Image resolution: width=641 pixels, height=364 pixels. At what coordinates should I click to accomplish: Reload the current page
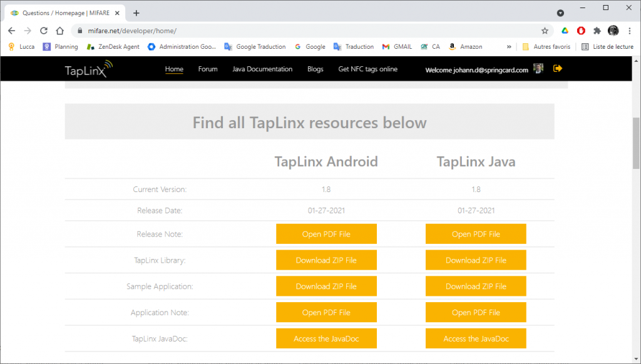pos(44,31)
